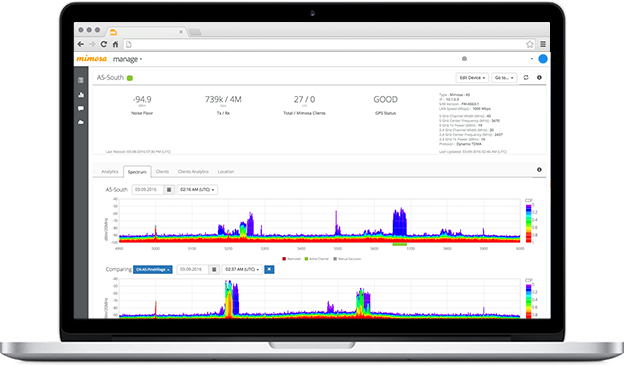Click the small globe icon in top bar
The image size is (624, 366).
pyautogui.click(x=464, y=59)
